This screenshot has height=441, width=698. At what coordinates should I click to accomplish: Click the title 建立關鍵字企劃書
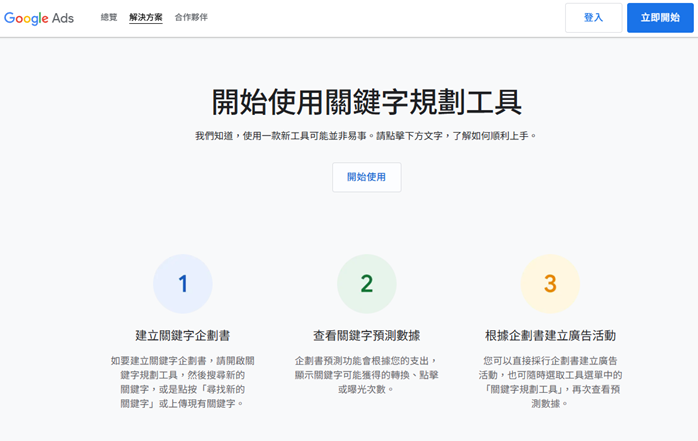183,336
